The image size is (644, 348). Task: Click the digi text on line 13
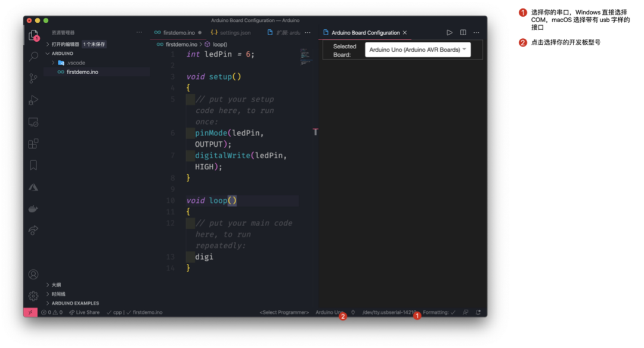[x=204, y=257]
